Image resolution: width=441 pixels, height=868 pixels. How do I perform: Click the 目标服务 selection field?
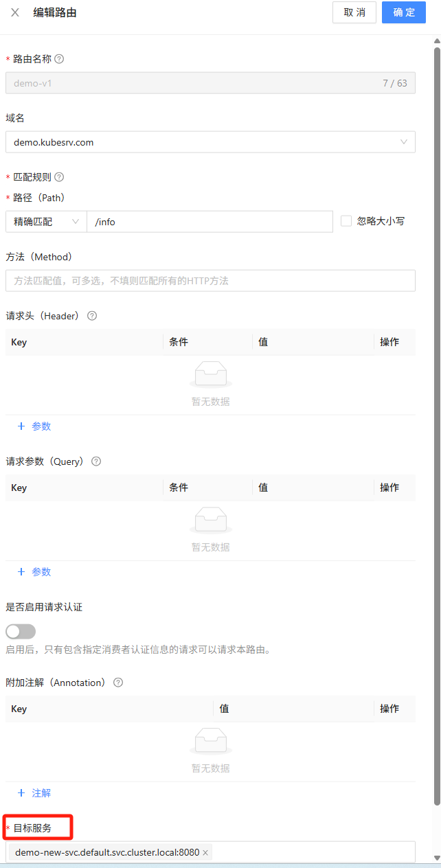[210, 852]
